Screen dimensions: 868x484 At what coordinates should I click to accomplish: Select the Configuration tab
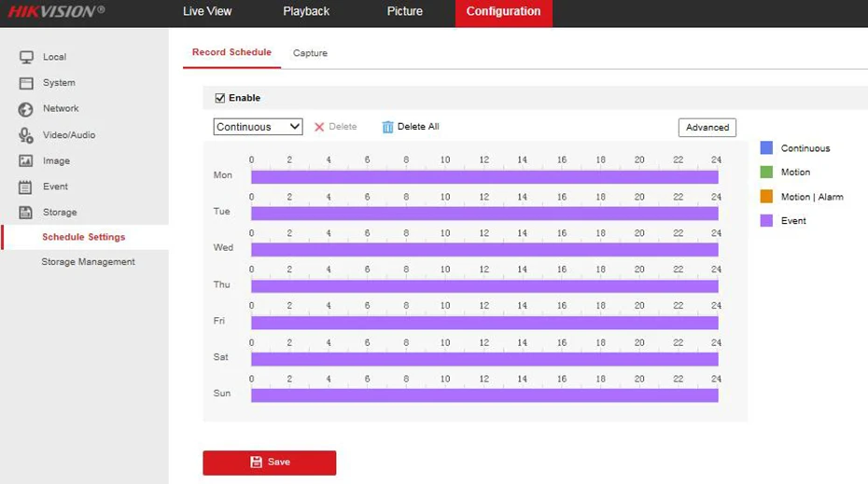503,13
